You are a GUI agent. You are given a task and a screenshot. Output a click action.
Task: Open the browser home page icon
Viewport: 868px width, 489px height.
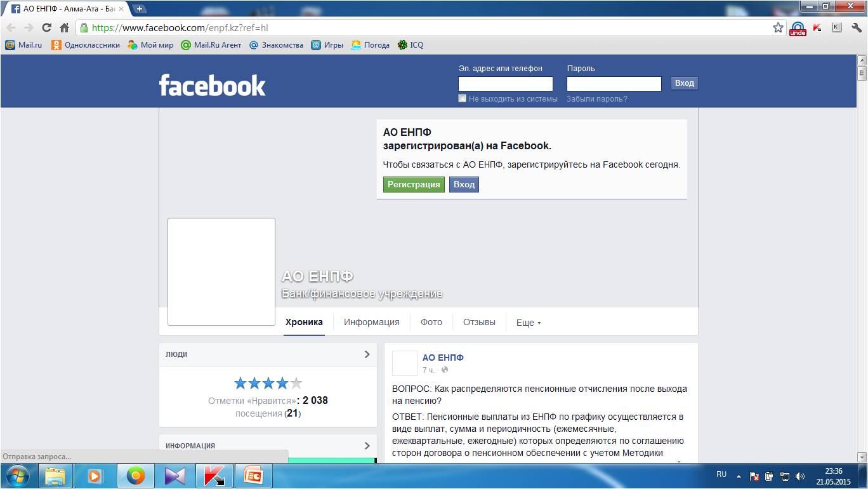tap(64, 28)
